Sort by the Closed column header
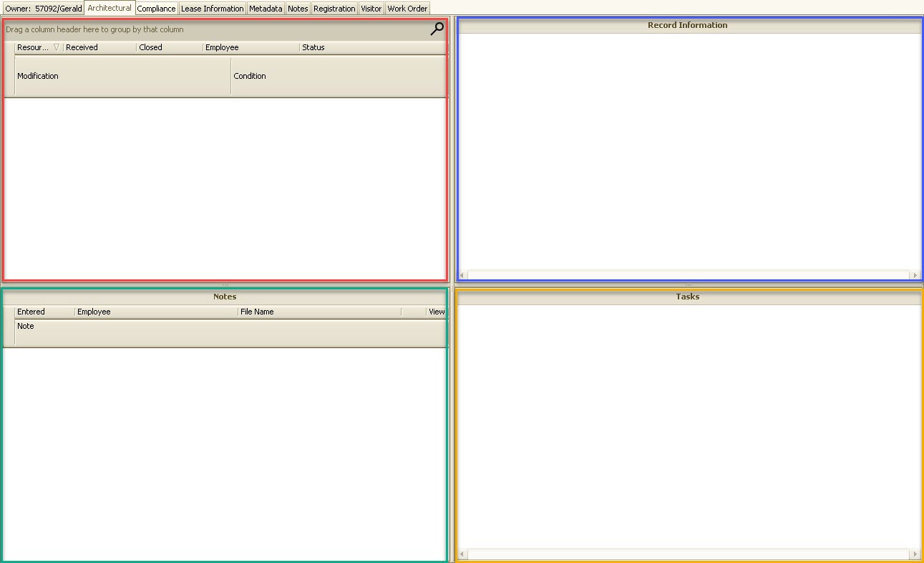The width and height of the screenshot is (924, 563). tap(170, 47)
